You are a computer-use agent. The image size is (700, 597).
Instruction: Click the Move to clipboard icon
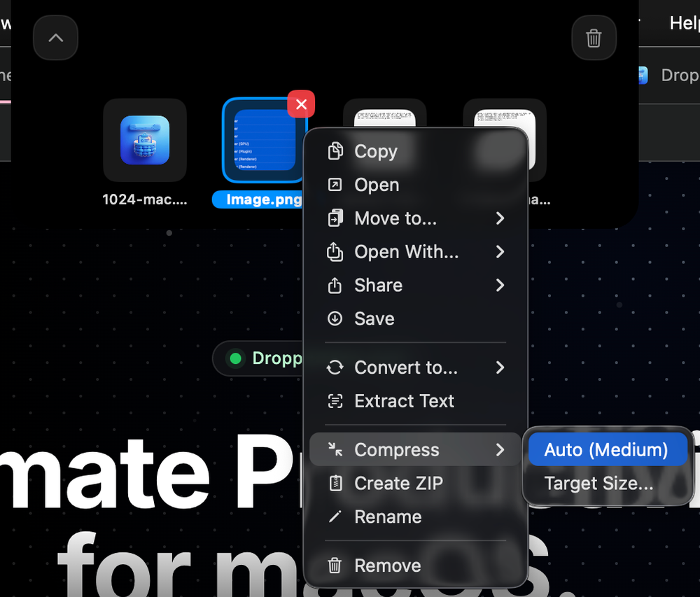click(335, 218)
